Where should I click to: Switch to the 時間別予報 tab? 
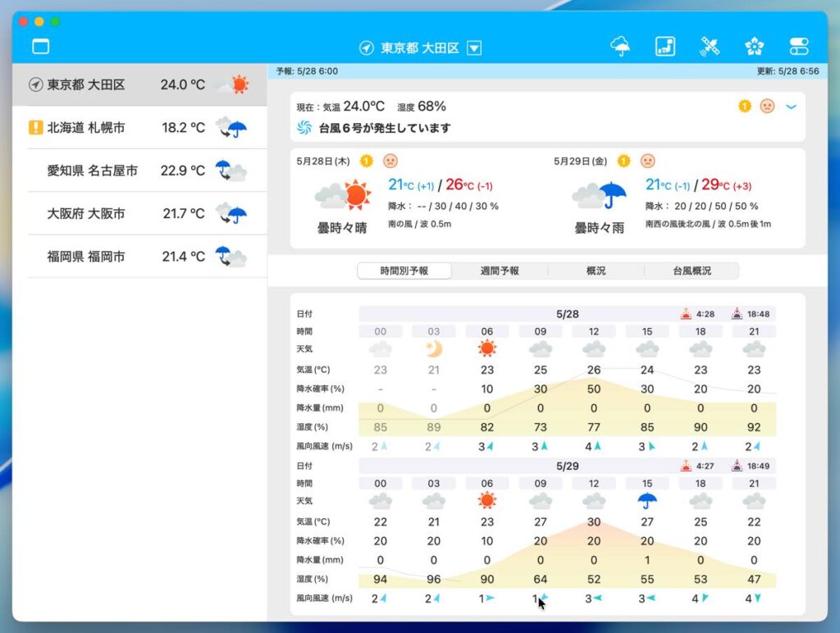click(x=404, y=271)
